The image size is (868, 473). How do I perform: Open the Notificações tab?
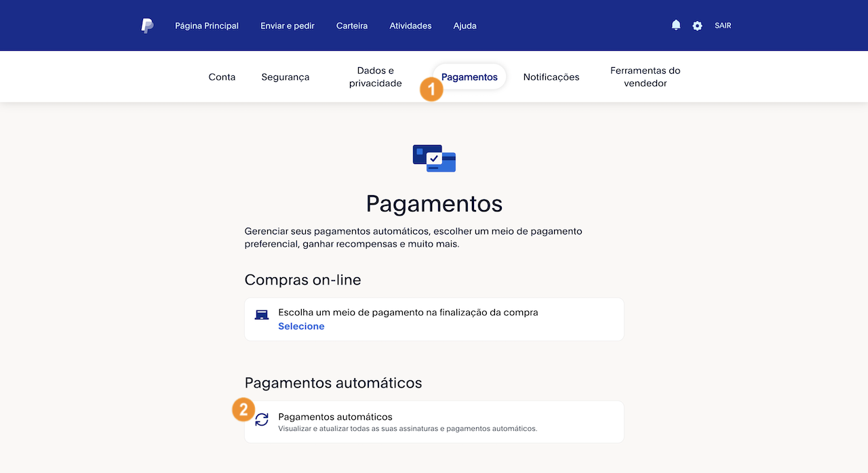tap(551, 77)
